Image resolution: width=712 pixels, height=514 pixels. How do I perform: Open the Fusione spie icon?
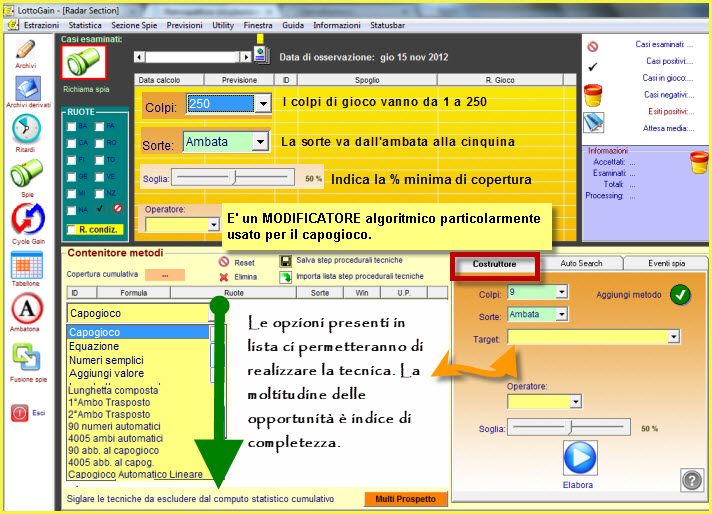click(x=26, y=357)
